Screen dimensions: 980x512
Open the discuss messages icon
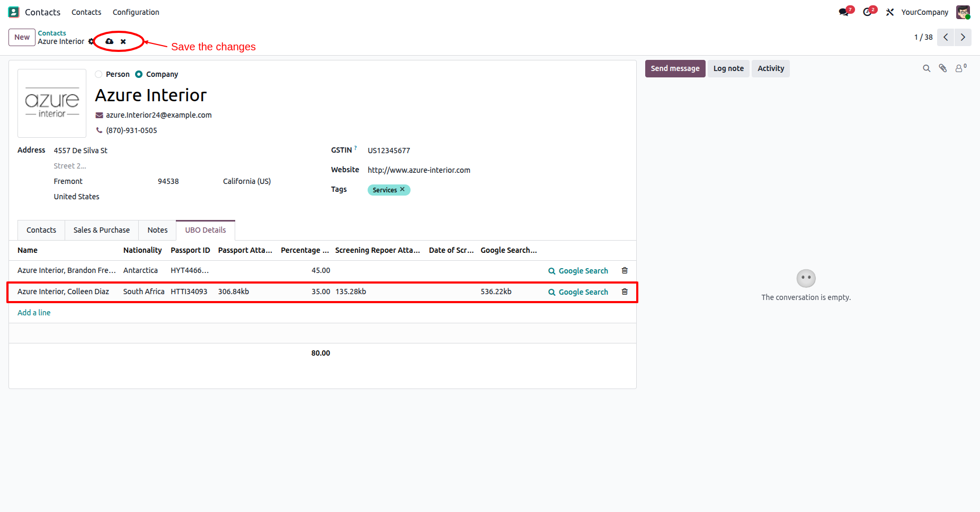(844, 12)
